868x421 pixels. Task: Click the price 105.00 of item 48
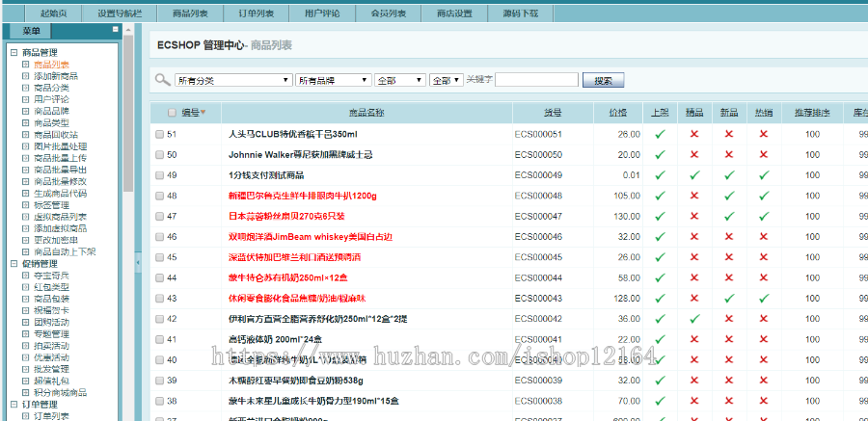[x=627, y=196]
